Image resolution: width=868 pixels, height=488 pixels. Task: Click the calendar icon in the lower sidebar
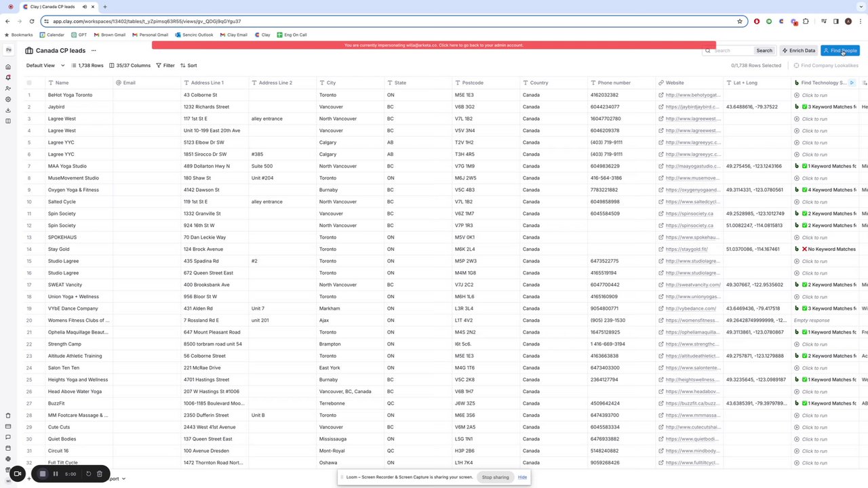[x=8, y=448]
